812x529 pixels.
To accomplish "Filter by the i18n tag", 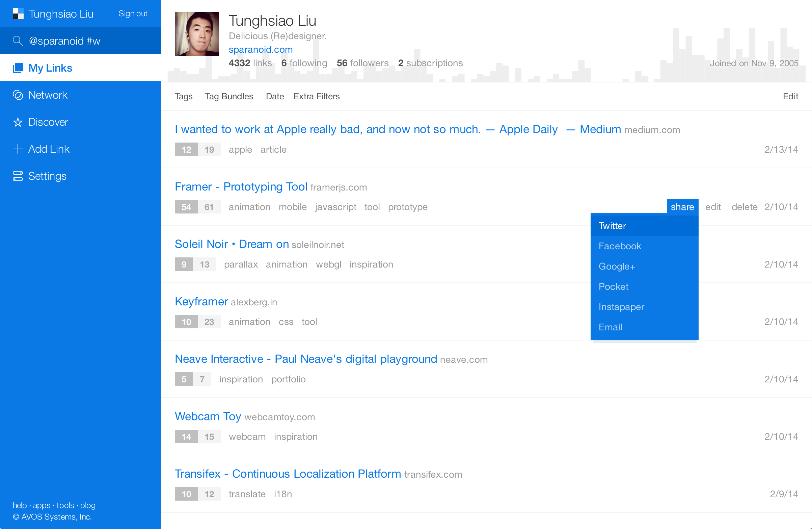I will (283, 494).
